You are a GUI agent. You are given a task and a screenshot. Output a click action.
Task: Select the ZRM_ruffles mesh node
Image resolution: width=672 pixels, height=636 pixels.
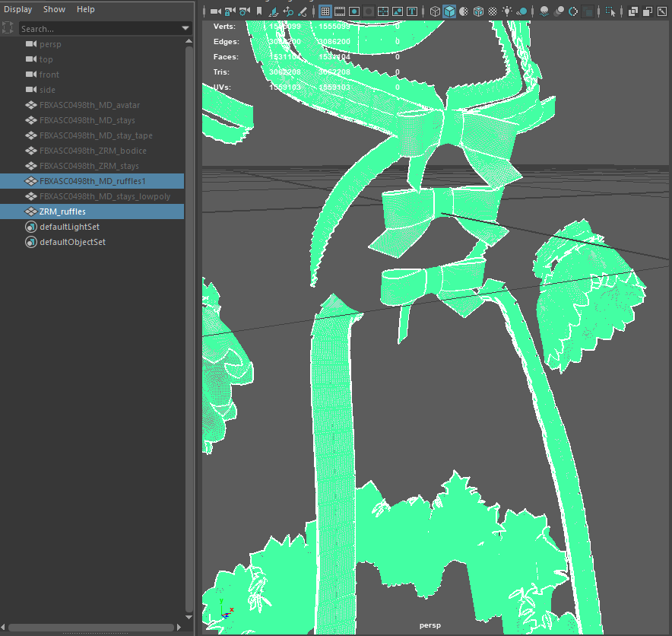tap(62, 211)
